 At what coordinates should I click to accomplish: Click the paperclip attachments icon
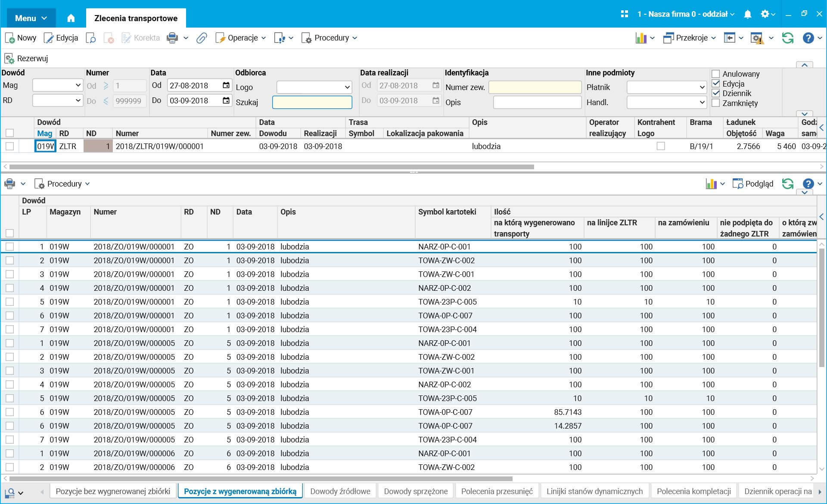(x=202, y=38)
